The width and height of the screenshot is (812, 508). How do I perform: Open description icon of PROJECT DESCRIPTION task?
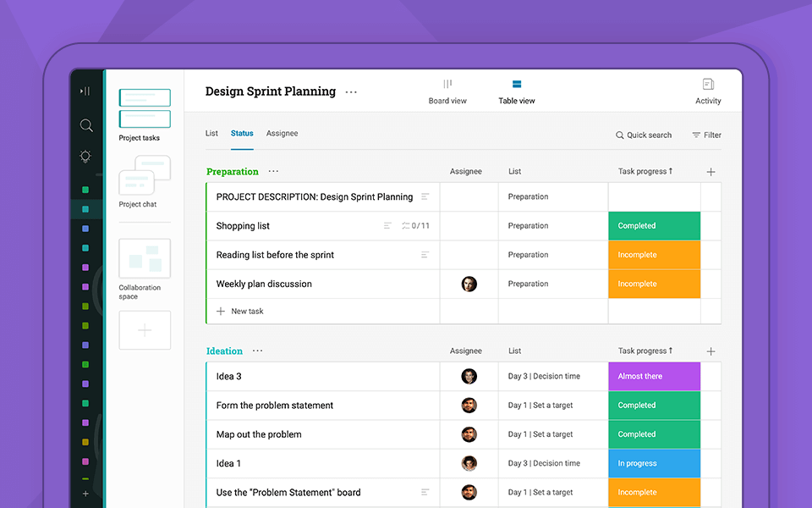pyautogui.click(x=425, y=196)
